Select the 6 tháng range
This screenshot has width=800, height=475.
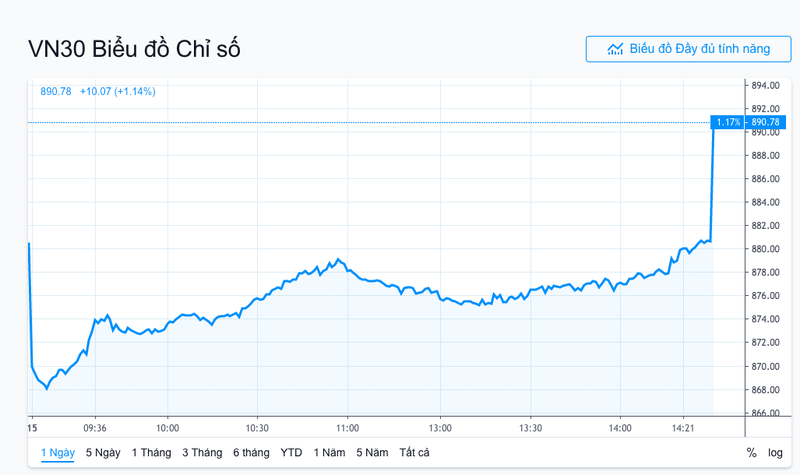click(251, 452)
